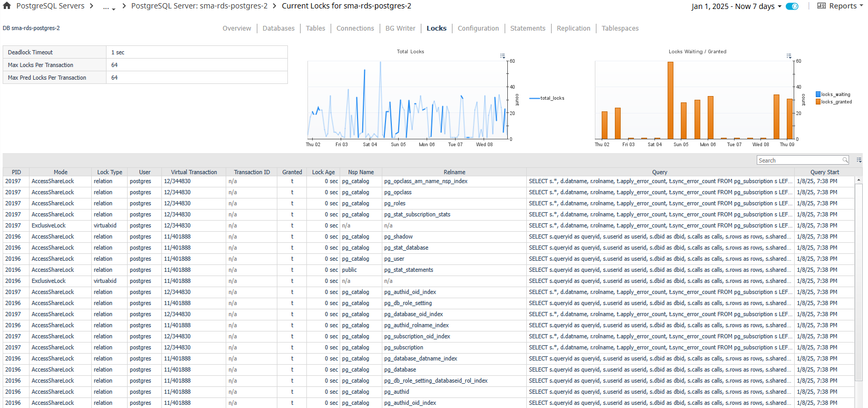Click the '1 sec' Deadlock Timeout value
This screenshot has width=868, height=408.
(118, 52)
